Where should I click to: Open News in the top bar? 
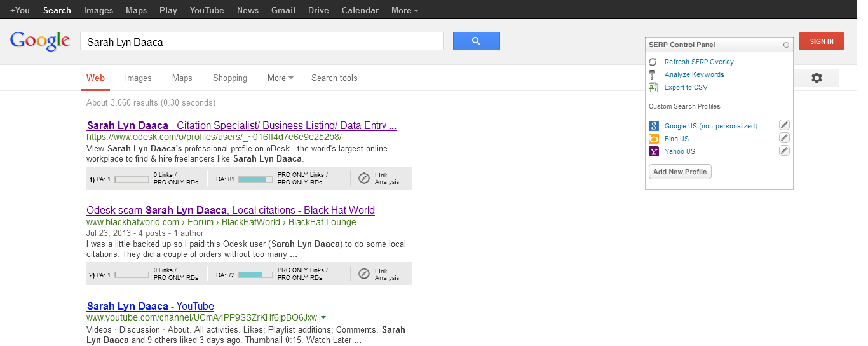point(248,10)
